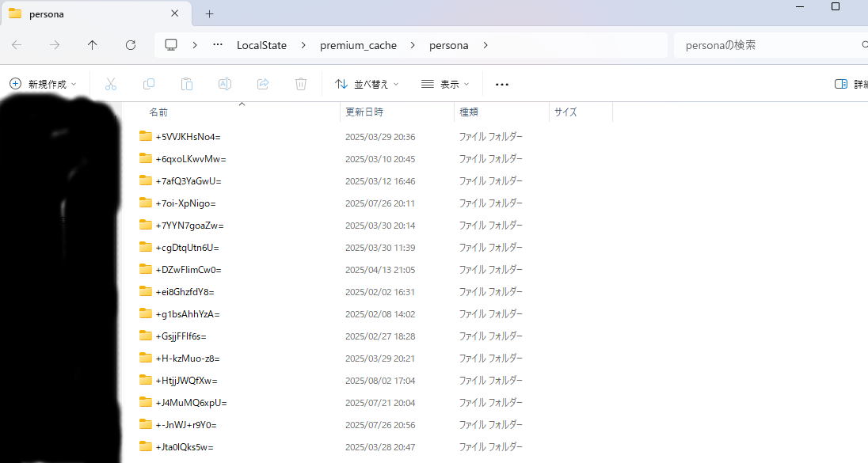Select folder +g1bsAhhYzA=
The image size is (868, 463).
(x=188, y=313)
